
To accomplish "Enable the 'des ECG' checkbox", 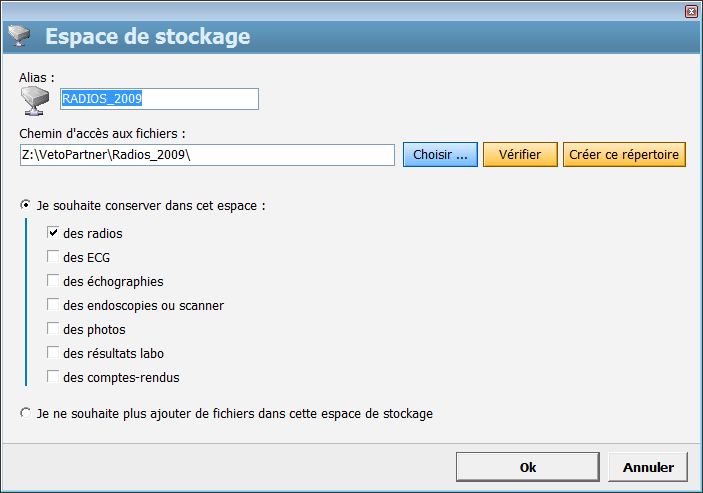I will point(53,257).
